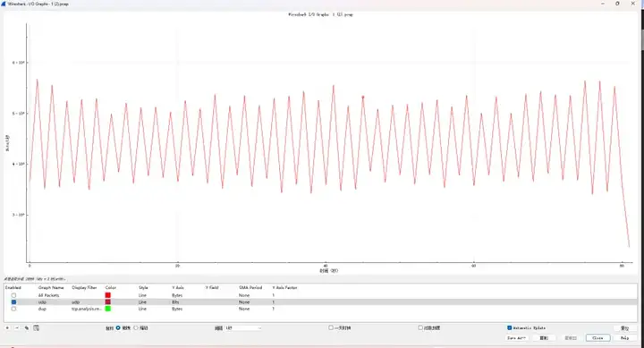Select the All Packets graph name cell
Screen dimensions: 644x348
pyautogui.click(x=49, y=295)
